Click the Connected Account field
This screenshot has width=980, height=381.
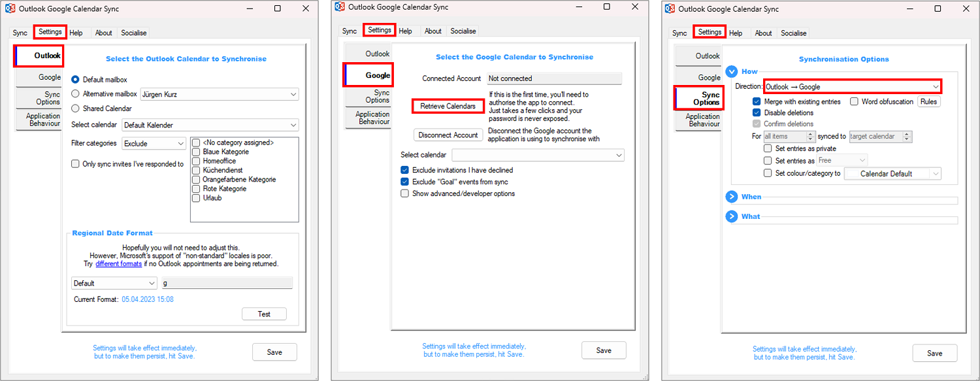coord(555,78)
